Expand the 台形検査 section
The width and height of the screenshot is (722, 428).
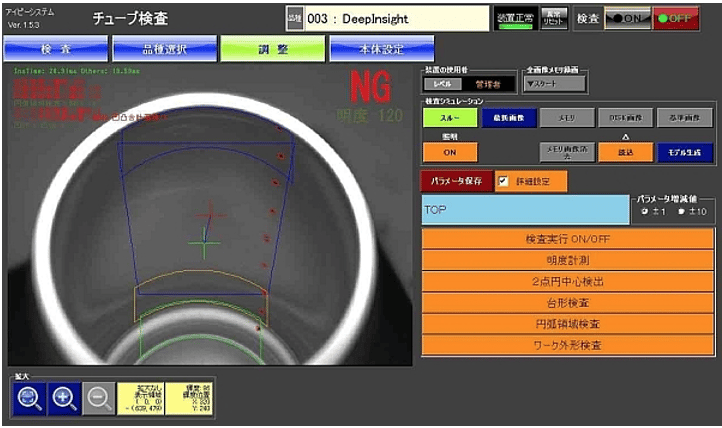[568, 302]
